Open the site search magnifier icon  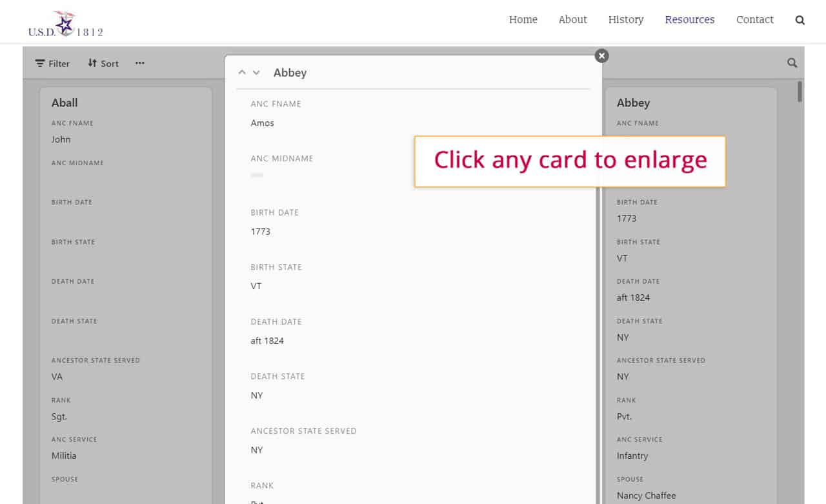coord(800,20)
